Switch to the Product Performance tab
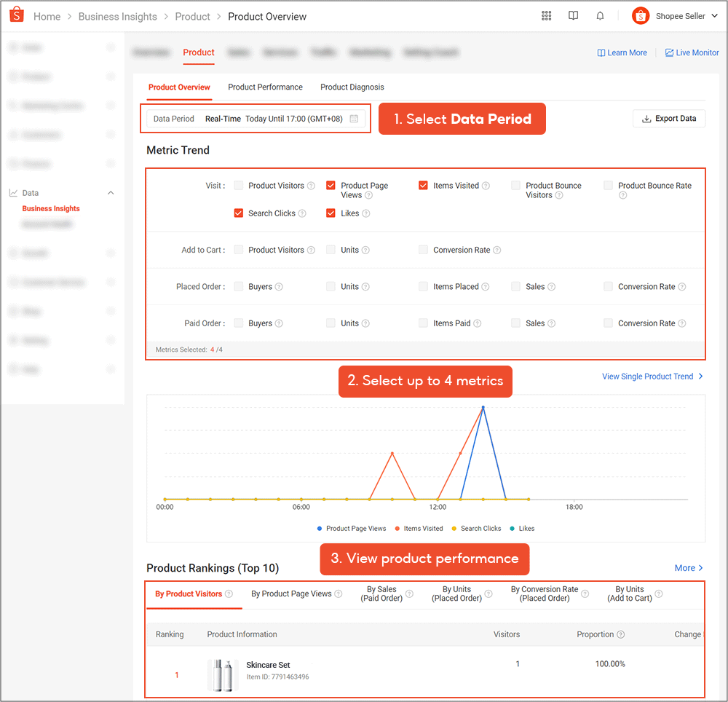728x702 pixels. [x=265, y=87]
